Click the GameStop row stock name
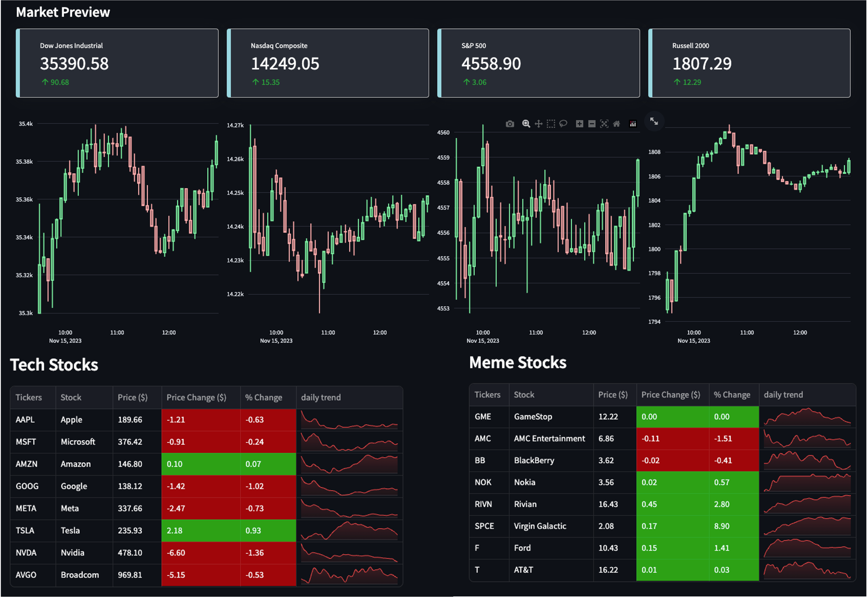Viewport: 868px width, 598px height. coord(533,416)
